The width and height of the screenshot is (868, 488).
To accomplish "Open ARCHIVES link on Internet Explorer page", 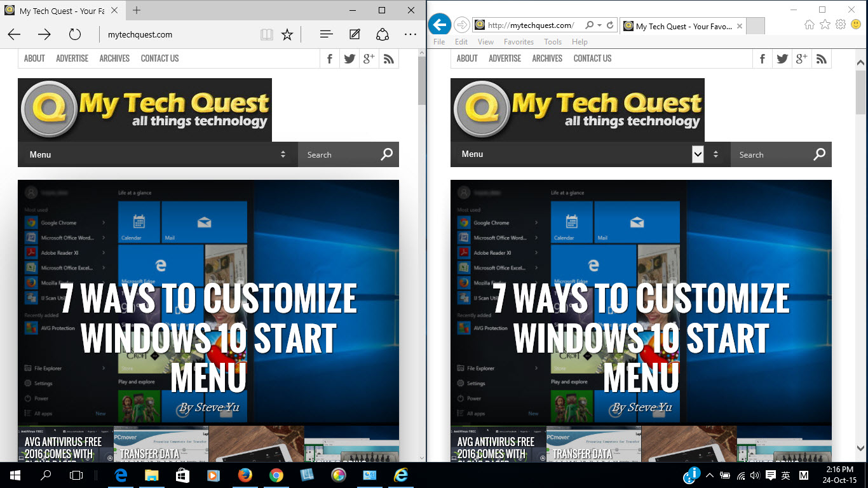I will coord(547,58).
